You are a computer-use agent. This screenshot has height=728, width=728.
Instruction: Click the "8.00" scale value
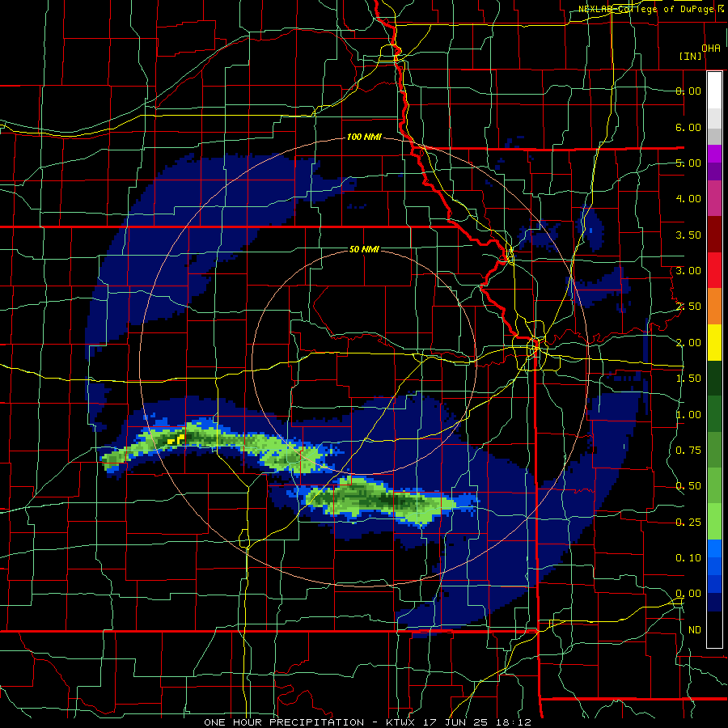pyautogui.click(x=688, y=91)
